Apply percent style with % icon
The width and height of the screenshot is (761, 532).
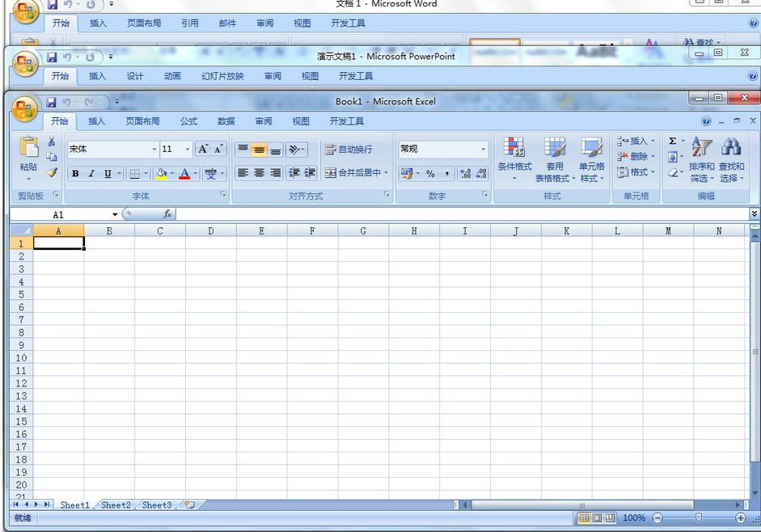430,173
